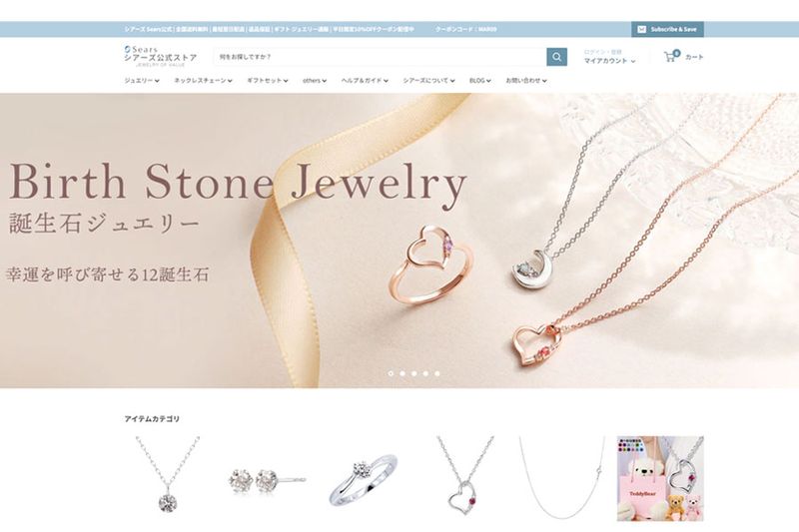Focus the product search input field
This screenshot has width=799, height=532.
(x=381, y=57)
